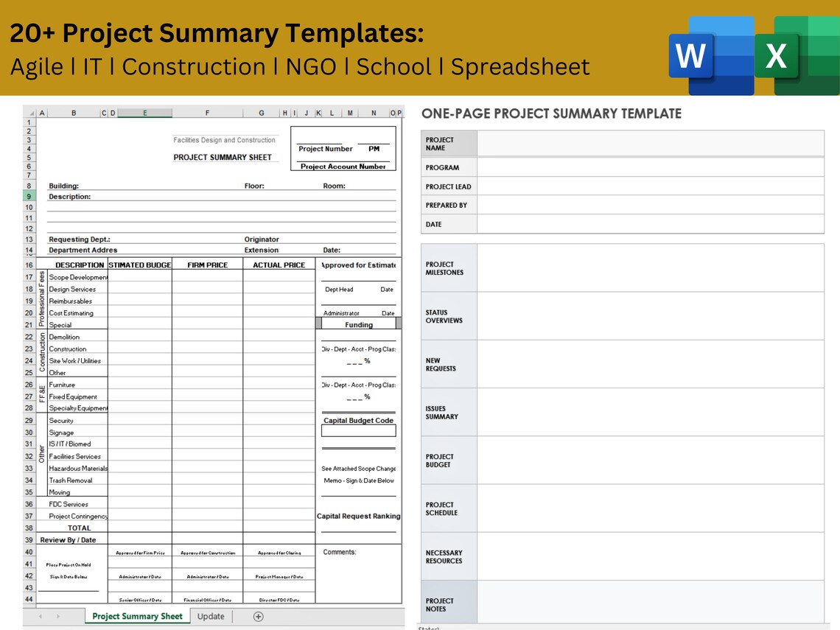Click the Microsoft Excel logo

click(x=776, y=55)
